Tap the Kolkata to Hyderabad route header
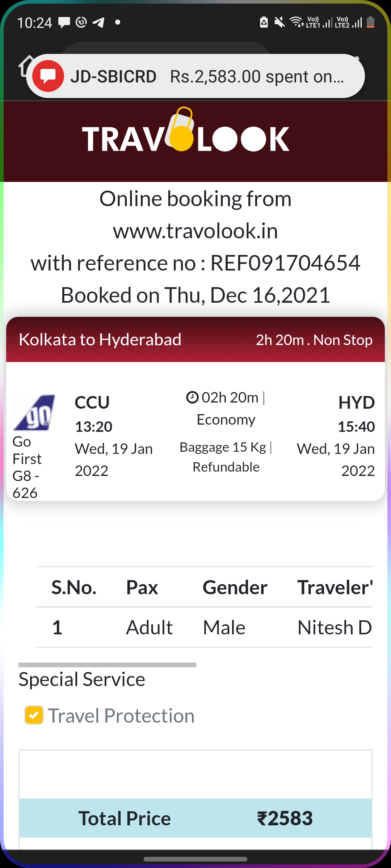The height and width of the screenshot is (868, 391). (x=100, y=340)
